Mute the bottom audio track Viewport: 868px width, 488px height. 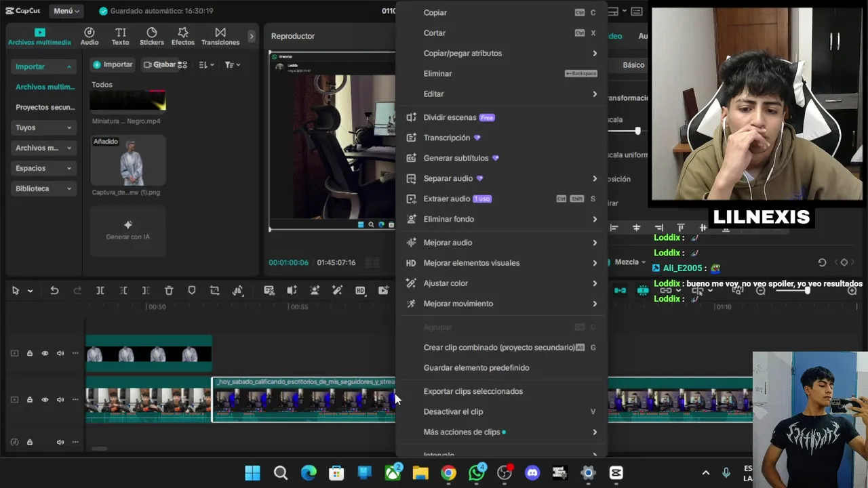(x=60, y=442)
